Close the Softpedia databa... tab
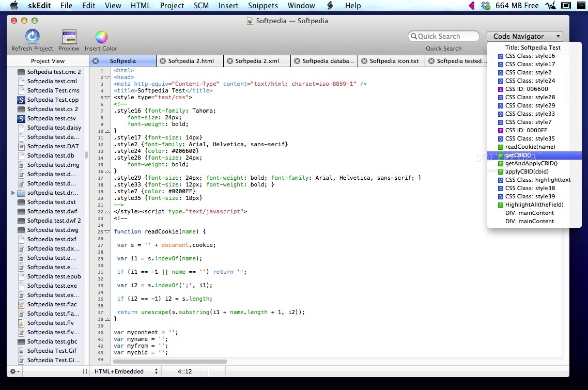The height and width of the screenshot is (390, 588). pos(297,61)
